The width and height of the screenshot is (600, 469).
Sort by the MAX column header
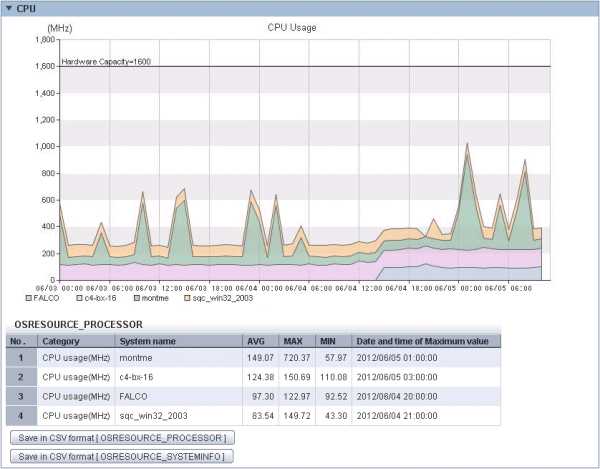pyautogui.click(x=297, y=341)
